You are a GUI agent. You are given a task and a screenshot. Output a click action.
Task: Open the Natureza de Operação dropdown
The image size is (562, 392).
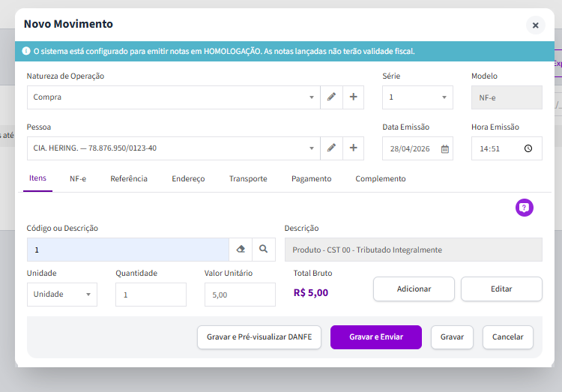click(174, 97)
